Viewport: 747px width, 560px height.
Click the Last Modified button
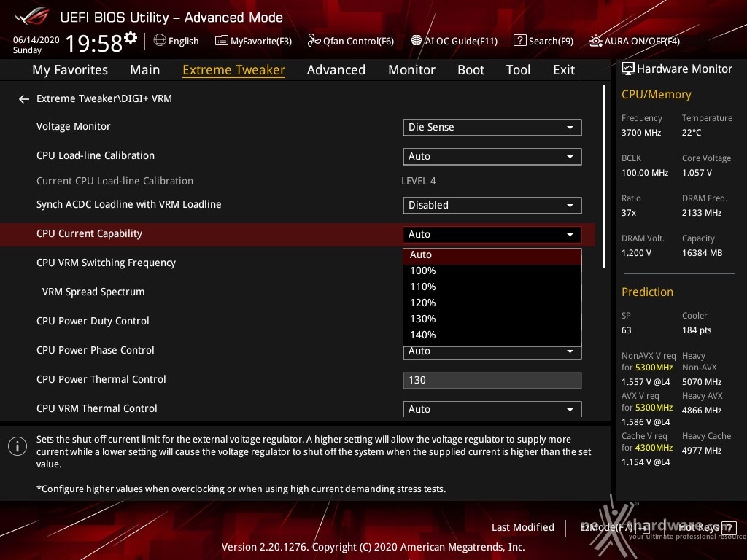pos(522,528)
